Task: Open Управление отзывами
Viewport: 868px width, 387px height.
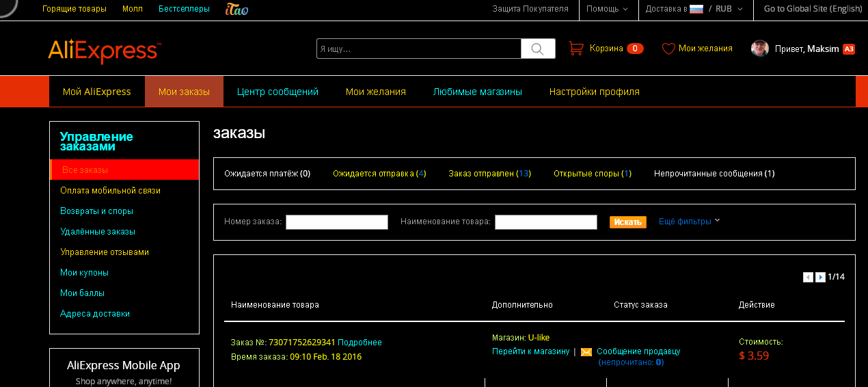Action: [x=105, y=252]
